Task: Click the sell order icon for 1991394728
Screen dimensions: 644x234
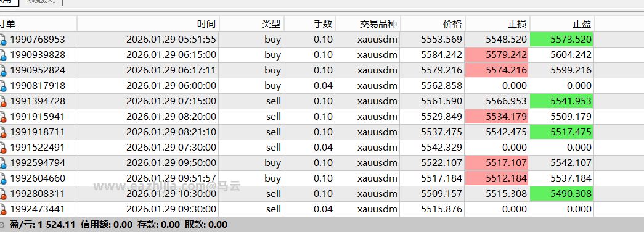Action: tap(3, 101)
